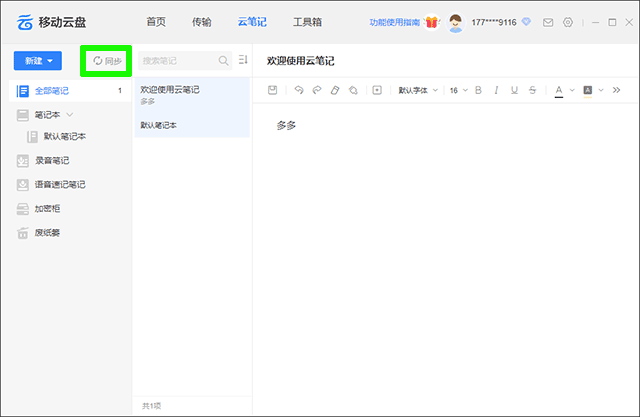Screen dimensions: 640x417
Task: Toggle bold formatting
Action: point(478,90)
